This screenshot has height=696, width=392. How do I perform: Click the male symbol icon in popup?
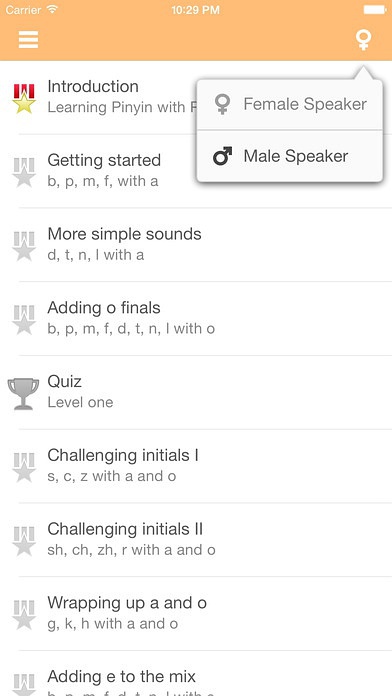click(222, 156)
